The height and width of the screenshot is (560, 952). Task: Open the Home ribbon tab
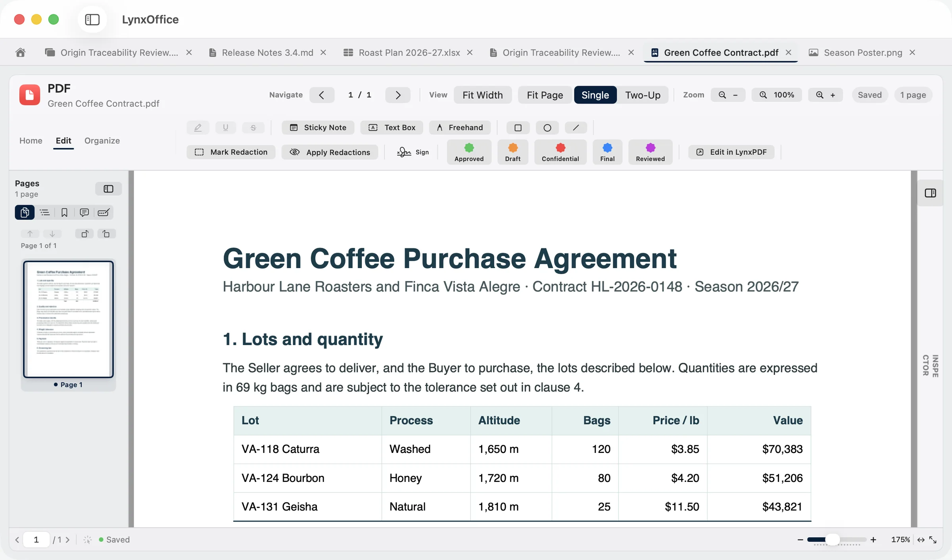click(31, 140)
